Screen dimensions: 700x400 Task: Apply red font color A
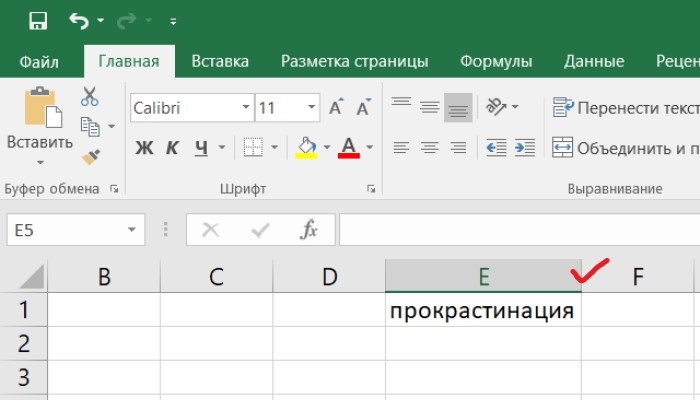349,148
